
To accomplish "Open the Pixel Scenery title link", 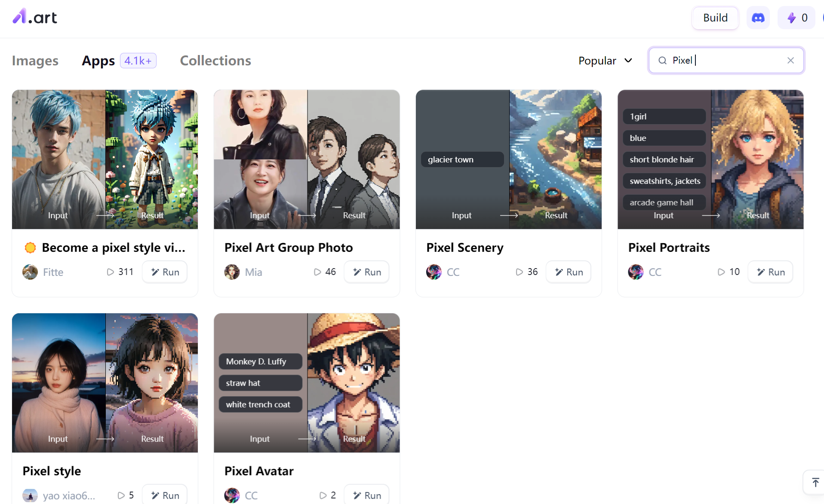I will (464, 248).
